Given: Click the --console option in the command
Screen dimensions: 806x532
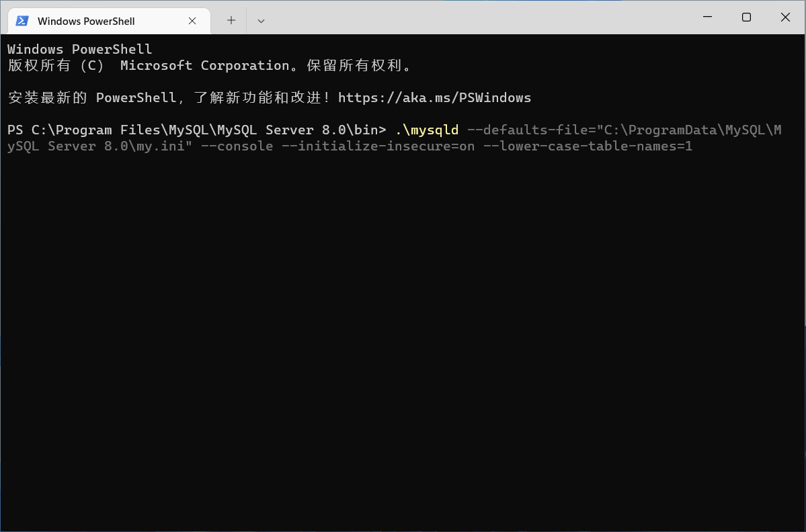Looking at the screenshot, I should [x=237, y=146].
